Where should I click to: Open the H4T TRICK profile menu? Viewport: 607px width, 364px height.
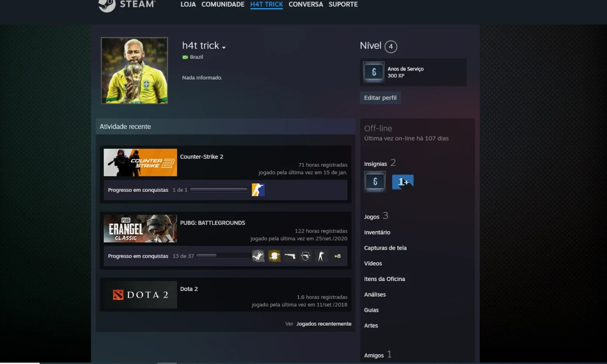[267, 4]
